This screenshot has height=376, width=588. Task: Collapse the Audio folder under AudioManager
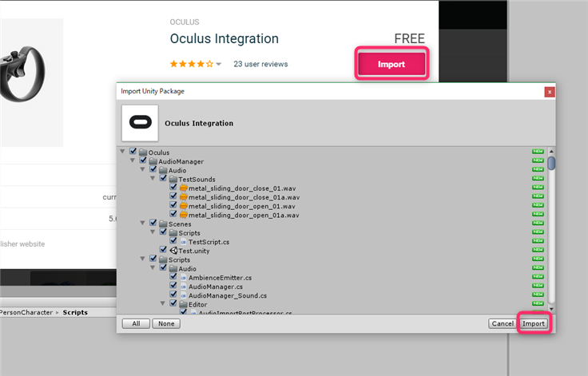[x=142, y=169]
